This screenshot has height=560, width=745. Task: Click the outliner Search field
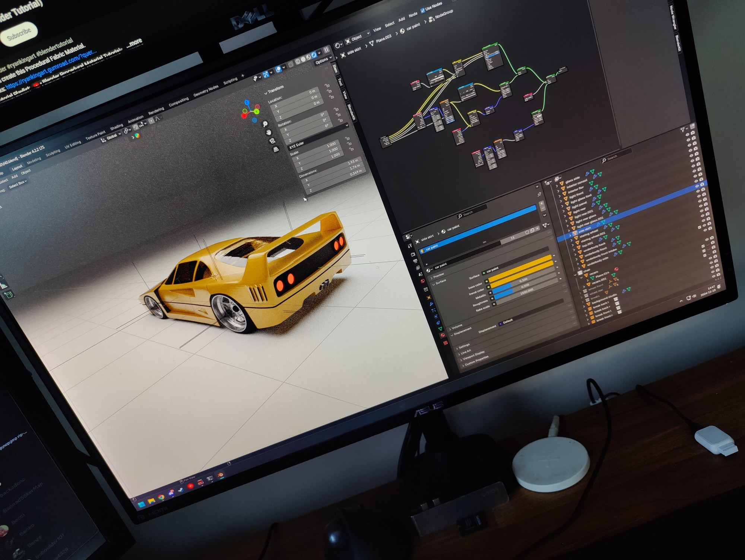tap(616, 156)
